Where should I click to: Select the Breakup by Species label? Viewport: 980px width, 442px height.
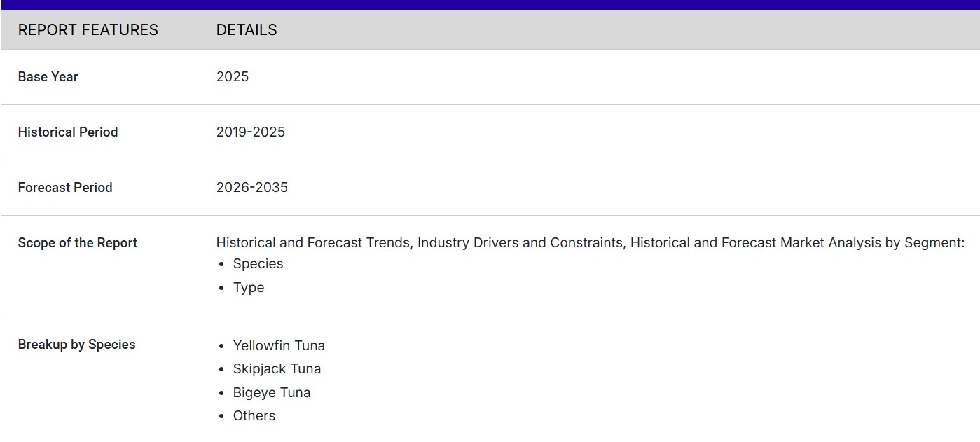[x=76, y=345]
